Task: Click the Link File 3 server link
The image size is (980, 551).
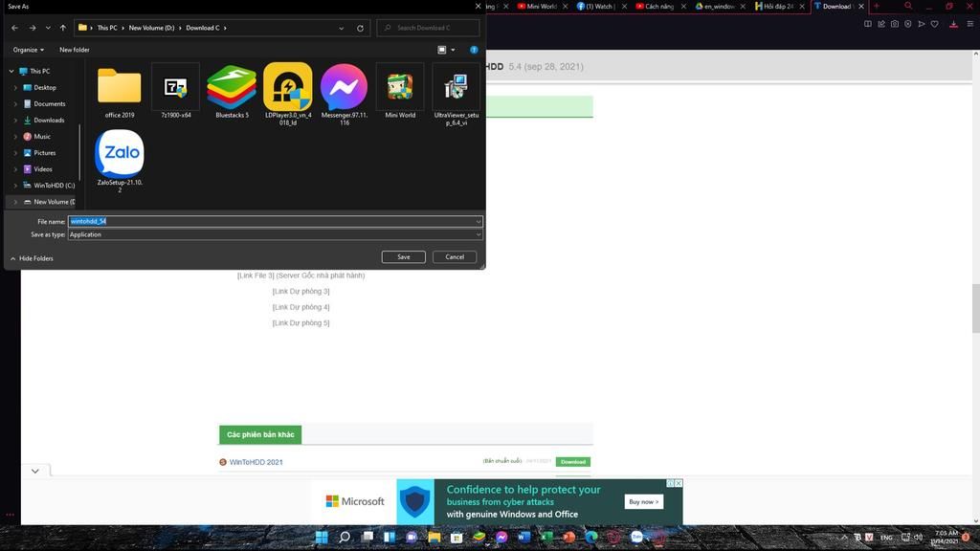Action: click(x=301, y=275)
